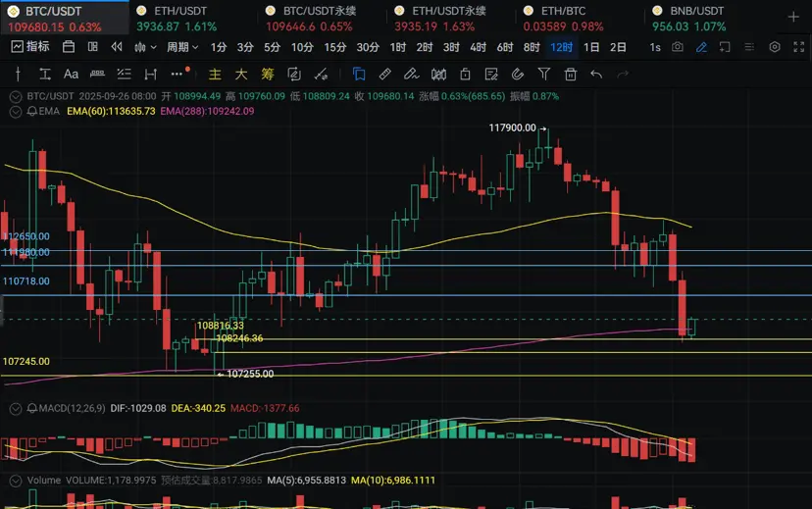Enter fullscreen mode
The width and height of the screenshot is (812, 509).
[798, 47]
